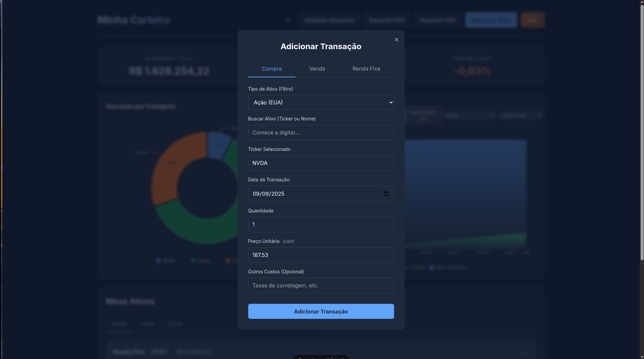Viewport: 644px width, 359px height.
Task: Expand the Renda Fixa row chevron
Action: [526, 352]
